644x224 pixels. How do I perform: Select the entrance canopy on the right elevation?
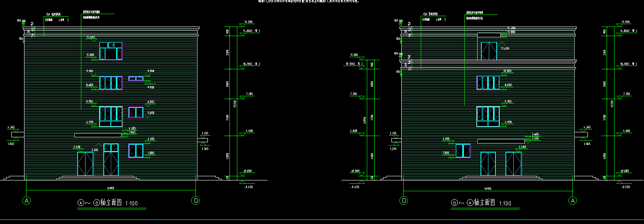coord(501,141)
